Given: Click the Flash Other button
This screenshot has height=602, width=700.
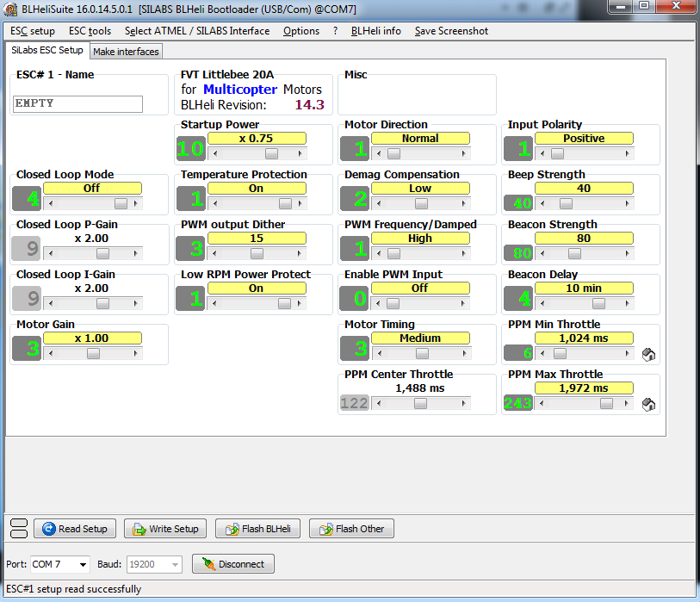Looking at the screenshot, I should point(350,529).
